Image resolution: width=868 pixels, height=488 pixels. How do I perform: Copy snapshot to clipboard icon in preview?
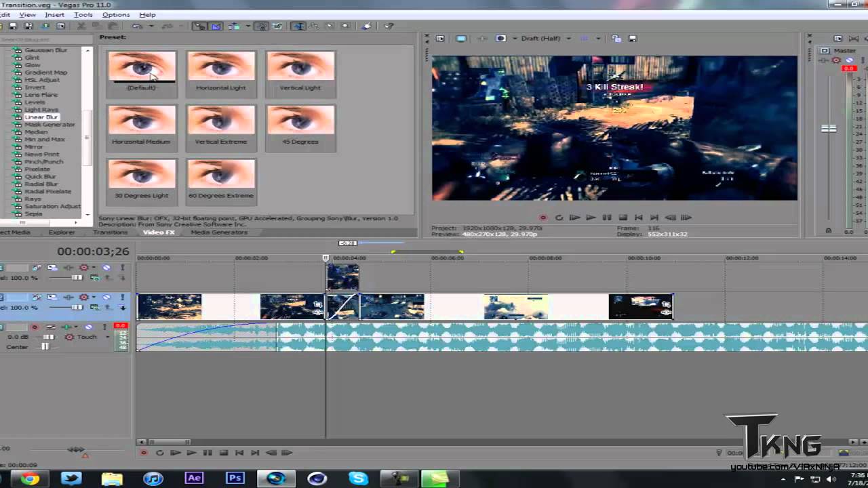click(616, 39)
